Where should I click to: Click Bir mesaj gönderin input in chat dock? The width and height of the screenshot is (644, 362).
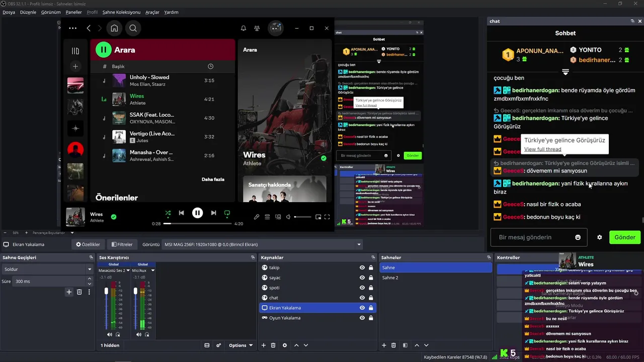point(538,237)
